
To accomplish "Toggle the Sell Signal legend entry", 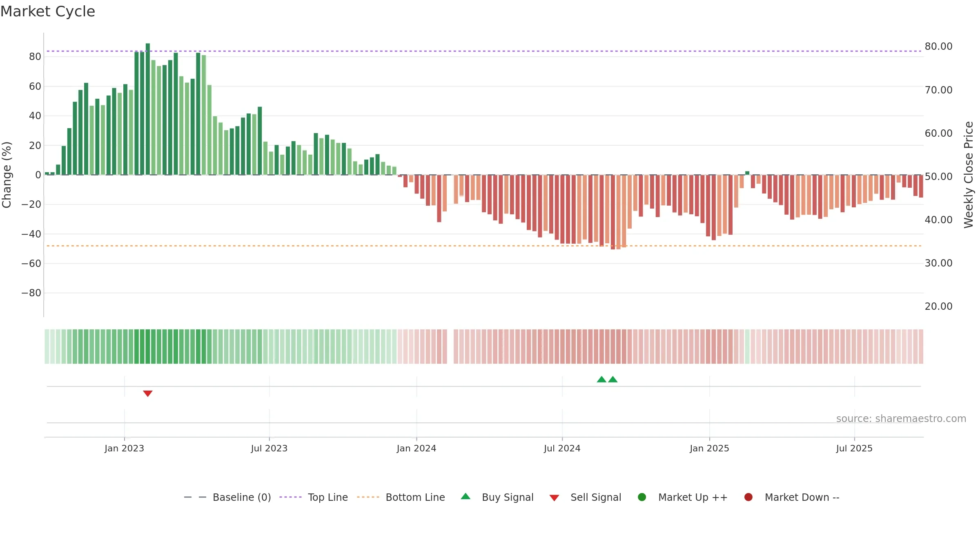I will pos(585,497).
